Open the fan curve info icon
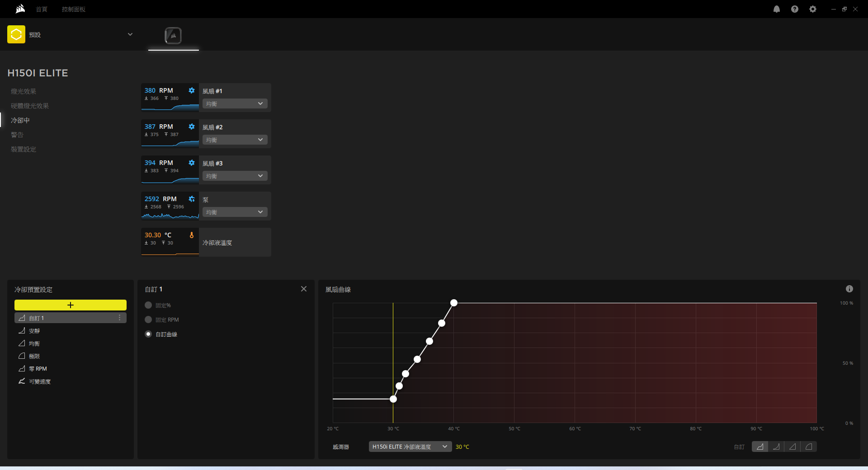 pos(849,289)
